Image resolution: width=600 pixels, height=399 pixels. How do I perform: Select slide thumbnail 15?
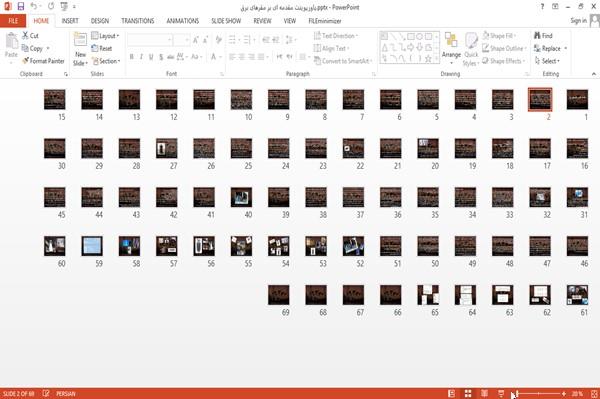tap(54, 99)
